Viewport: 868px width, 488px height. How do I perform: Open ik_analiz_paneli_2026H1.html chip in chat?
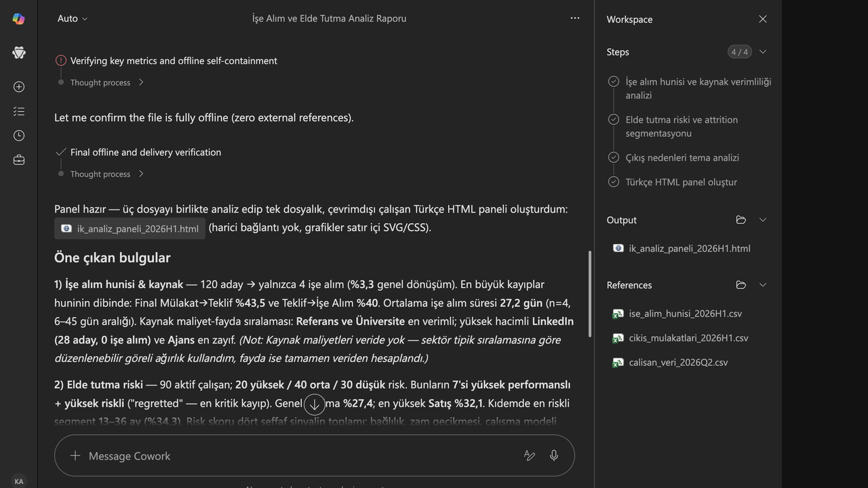point(130,228)
